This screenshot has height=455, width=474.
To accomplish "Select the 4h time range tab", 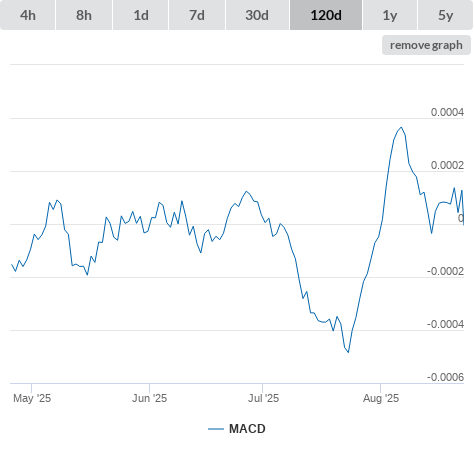I will pyautogui.click(x=28, y=15).
